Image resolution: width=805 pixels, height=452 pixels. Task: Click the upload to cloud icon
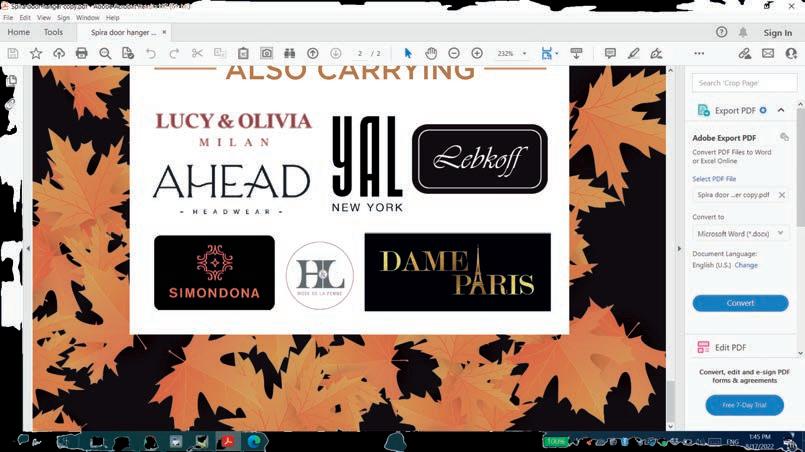[59, 53]
